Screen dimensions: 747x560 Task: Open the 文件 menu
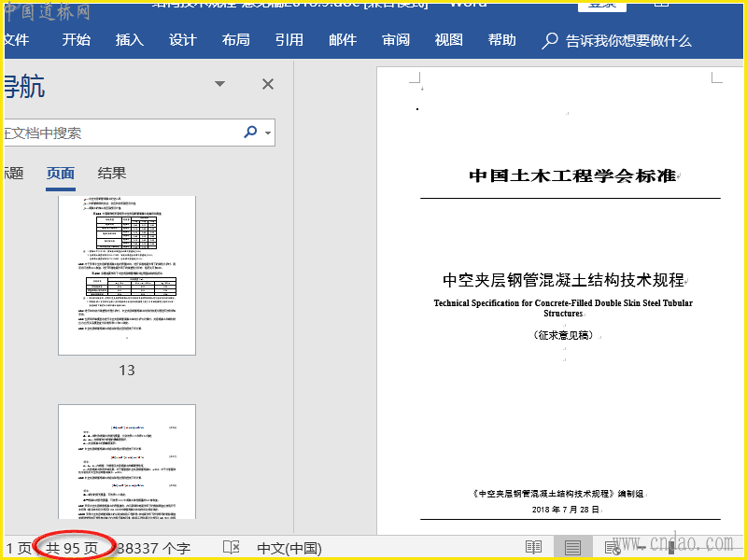[x=17, y=40]
